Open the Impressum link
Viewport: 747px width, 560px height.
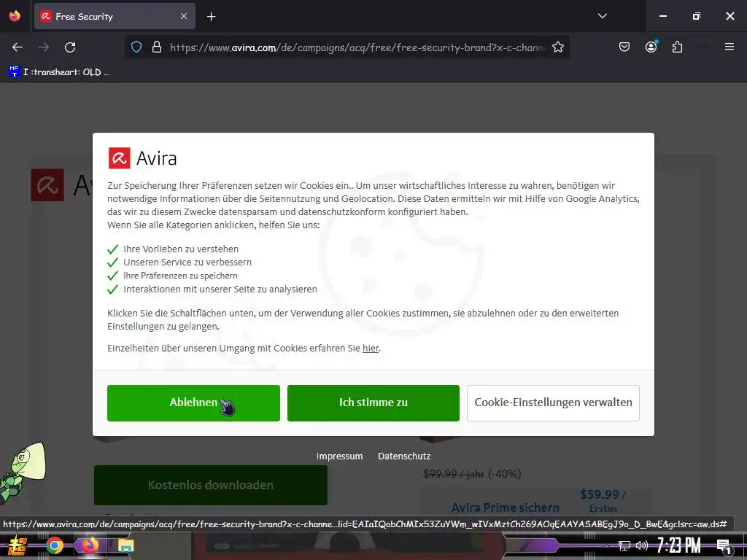[x=339, y=456]
